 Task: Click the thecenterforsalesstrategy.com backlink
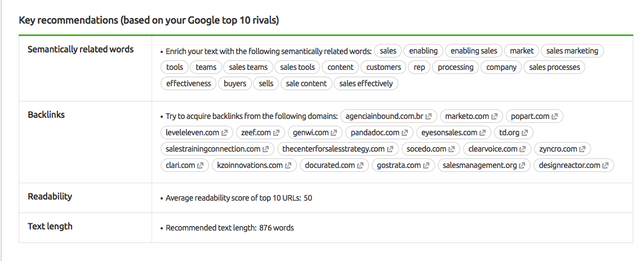(x=334, y=149)
